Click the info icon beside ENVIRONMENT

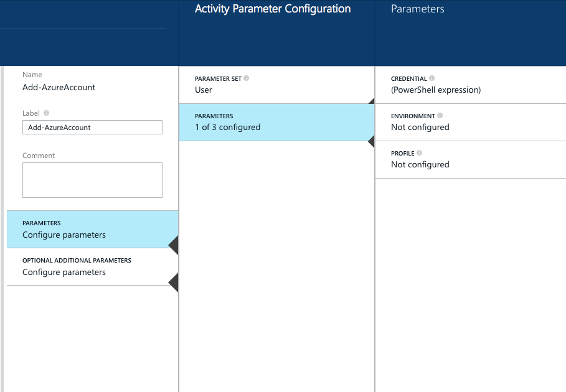440,115
